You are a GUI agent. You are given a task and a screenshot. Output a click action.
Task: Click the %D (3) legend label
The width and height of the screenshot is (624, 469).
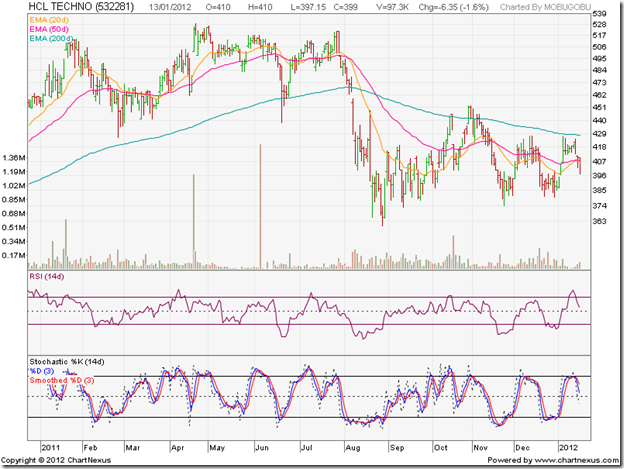[42, 371]
